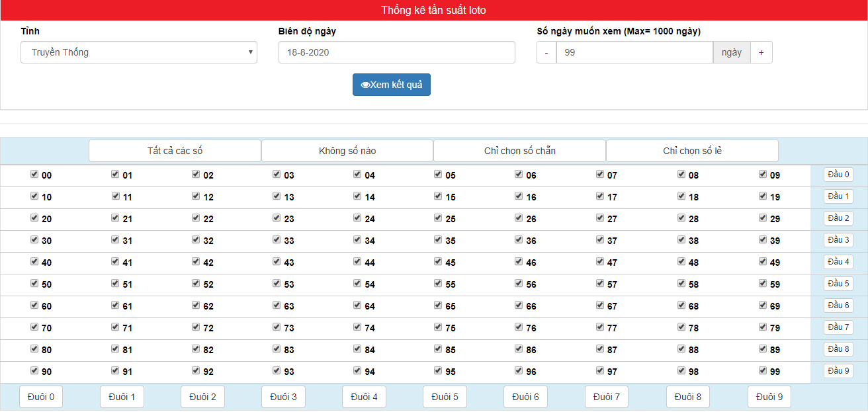868x412 pixels.
Task: Select Chỉ chọn số lẻ
Action: click(692, 151)
